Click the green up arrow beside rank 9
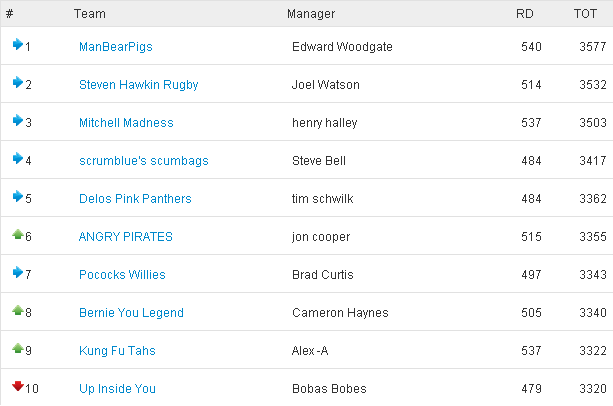Screen dimensions: 613x406 [x=18, y=348]
